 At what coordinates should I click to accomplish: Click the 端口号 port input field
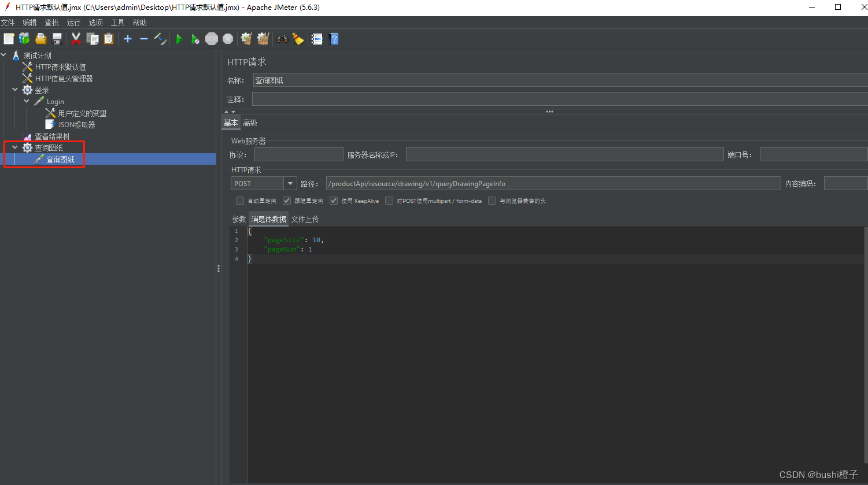click(x=814, y=154)
